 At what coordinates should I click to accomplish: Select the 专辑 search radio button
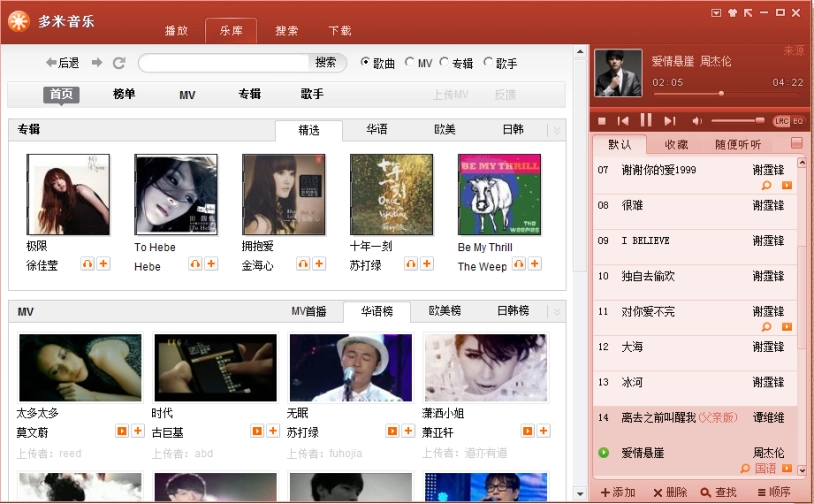coord(444,62)
